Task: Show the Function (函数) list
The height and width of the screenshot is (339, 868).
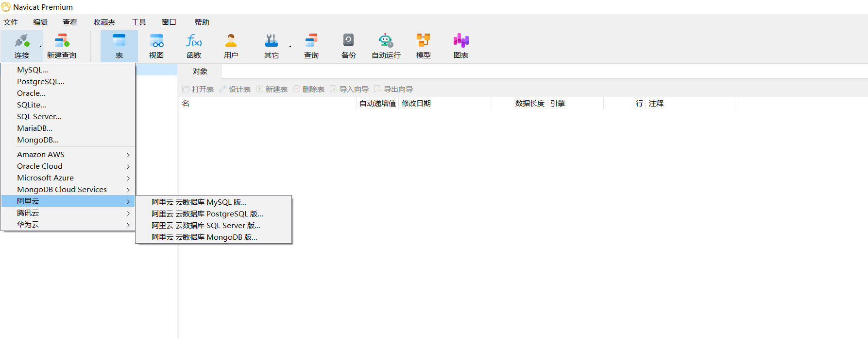Action: tap(194, 46)
